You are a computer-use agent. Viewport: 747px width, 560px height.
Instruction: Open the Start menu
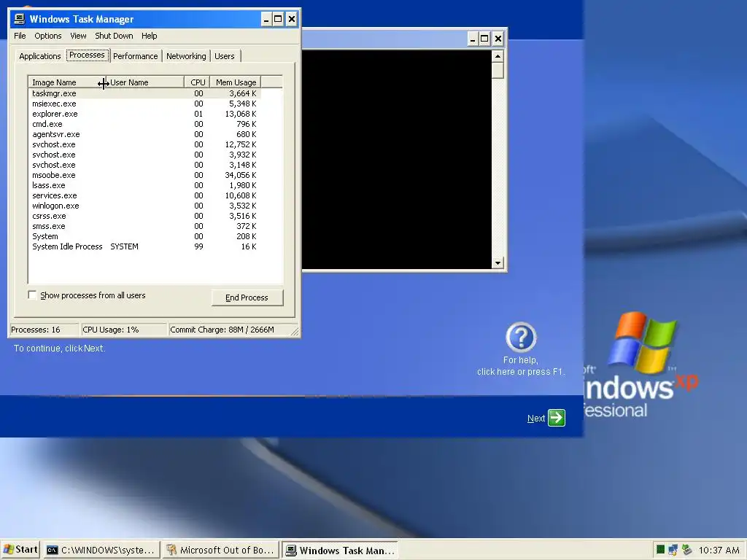[20, 550]
